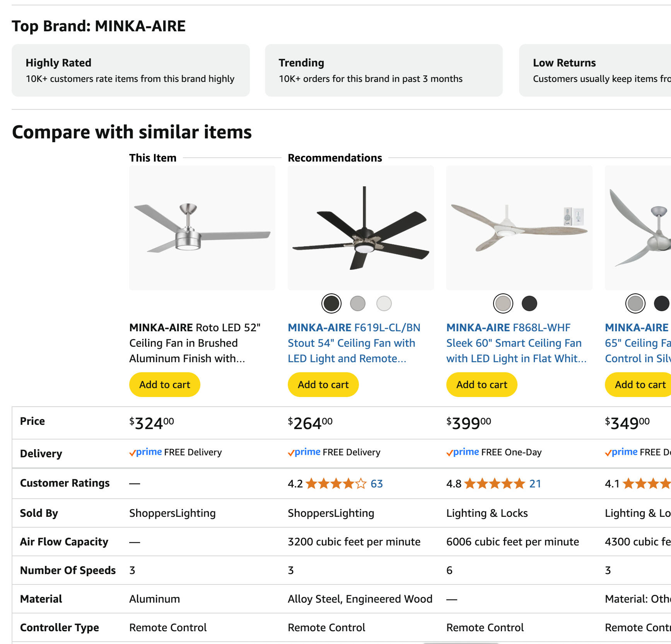This screenshot has width=671, height=644.
Task: Select the gray swatch under Stout fan
Action: click(358, 303)
